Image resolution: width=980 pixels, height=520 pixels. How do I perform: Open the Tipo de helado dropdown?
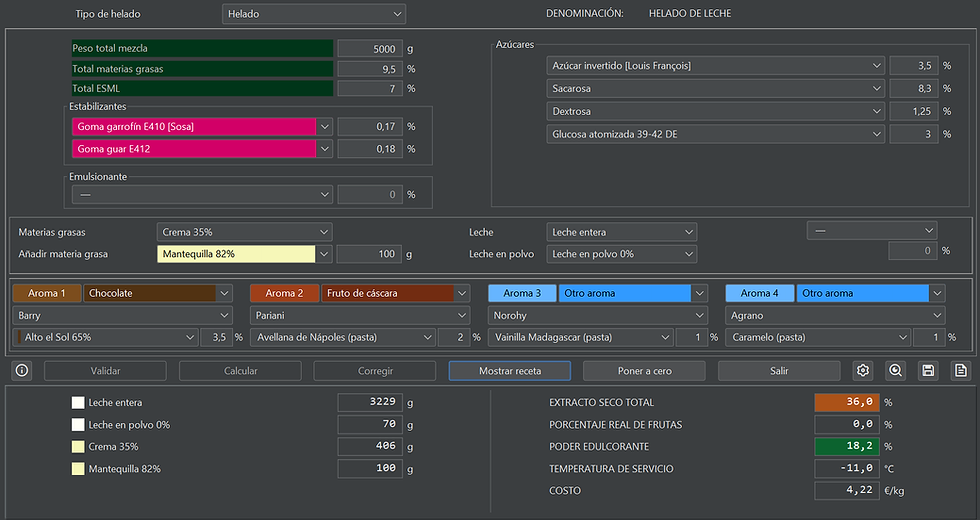point(314,14)
